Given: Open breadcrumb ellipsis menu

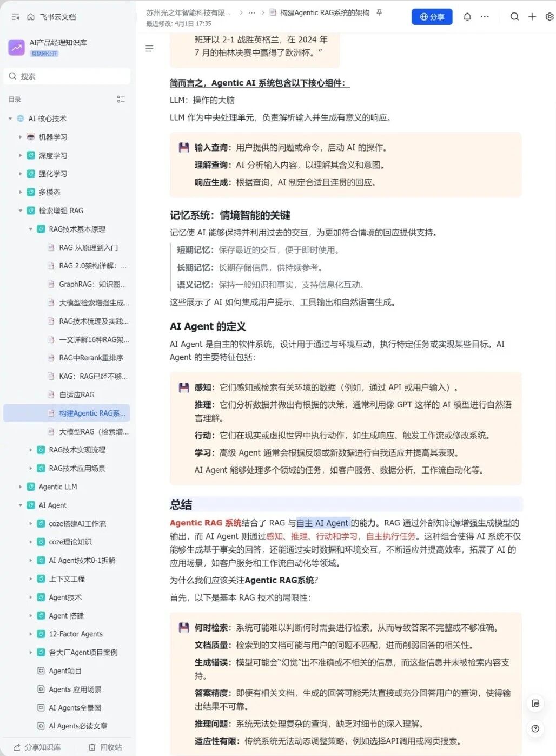Looking at the screenshot, I should point(251,12).
